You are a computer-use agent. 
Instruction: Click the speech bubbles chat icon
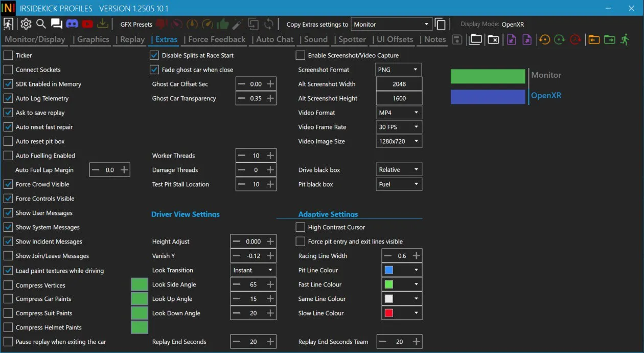pos(56,24)
